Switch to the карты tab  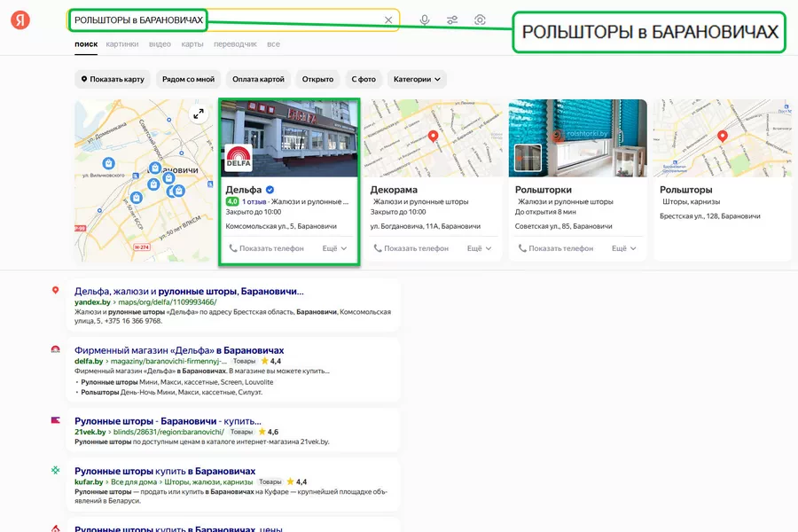point(192,44)
